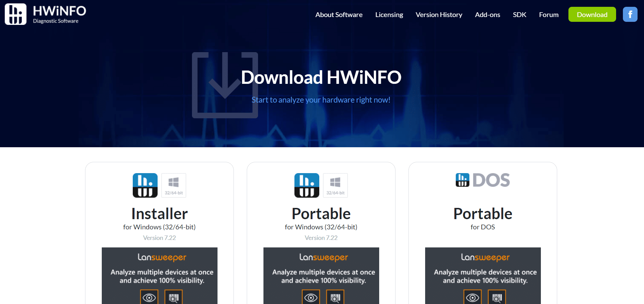The height and width of the screenshot is (304, 644).
Task: Click the Lansweeper logo in Windows Portable ad
Action: tap(324, 257)
